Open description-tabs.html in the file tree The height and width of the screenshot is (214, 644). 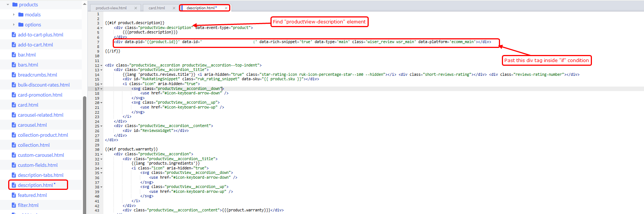click(41, 175)
